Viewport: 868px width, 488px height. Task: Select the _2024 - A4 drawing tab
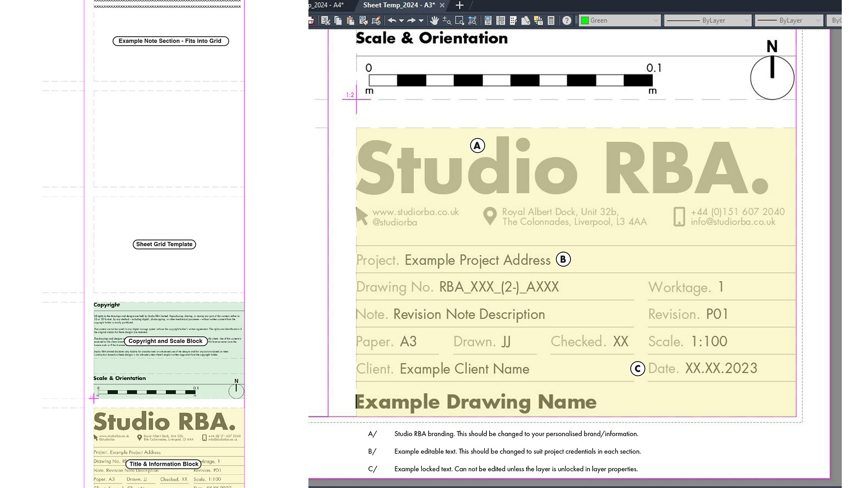point(325,5)
